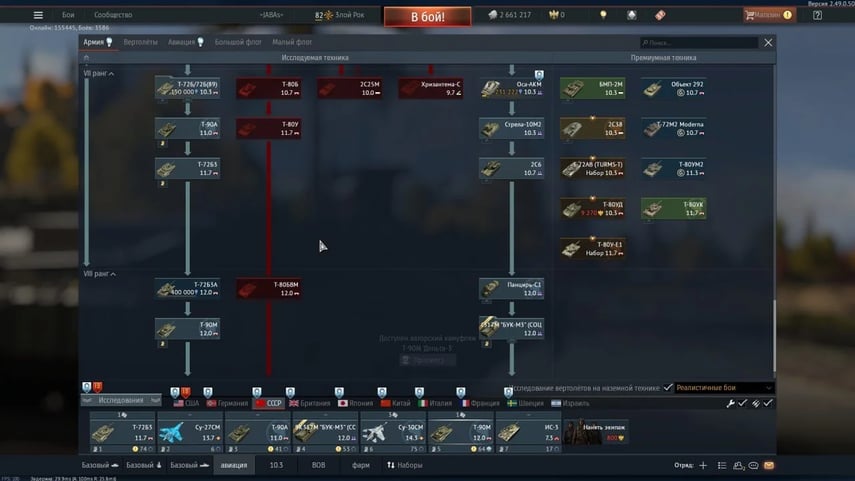Toggle the rightmost checkmark option icon
855x481 pixels.
point(768,403)
